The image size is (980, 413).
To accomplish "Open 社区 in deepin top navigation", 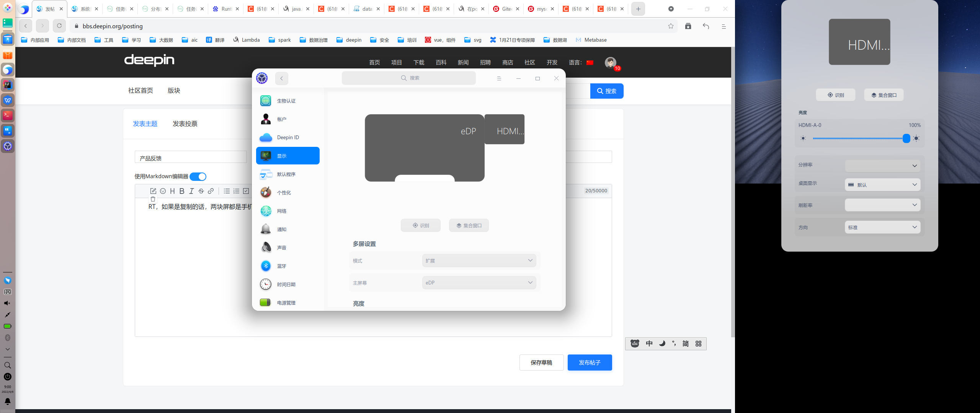I will coord(529,62).
